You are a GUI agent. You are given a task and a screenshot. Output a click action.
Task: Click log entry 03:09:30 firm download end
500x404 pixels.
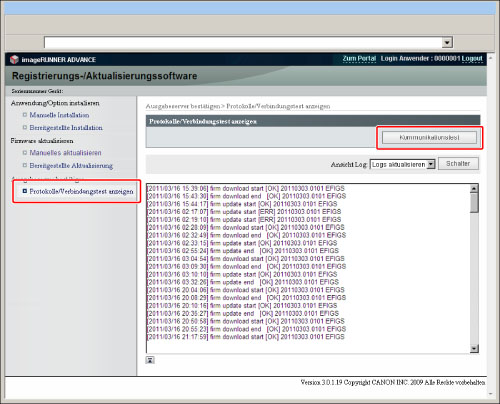point(246,267)
